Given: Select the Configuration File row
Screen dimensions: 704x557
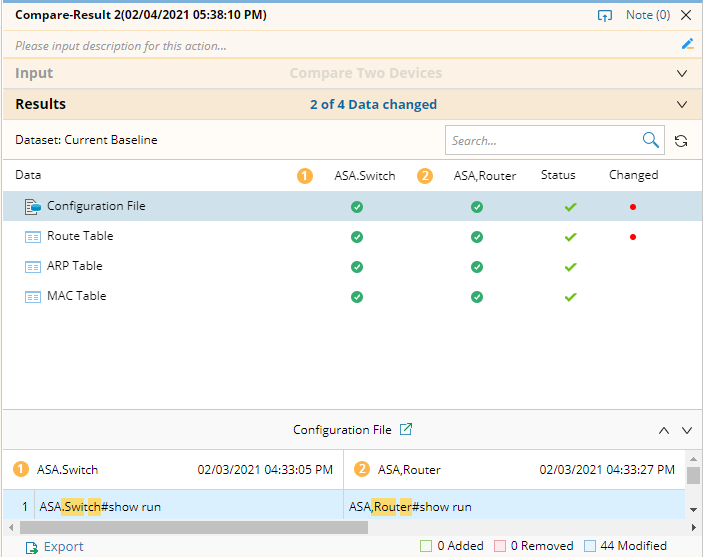Looking at the screenshot, I should [96, 206].
